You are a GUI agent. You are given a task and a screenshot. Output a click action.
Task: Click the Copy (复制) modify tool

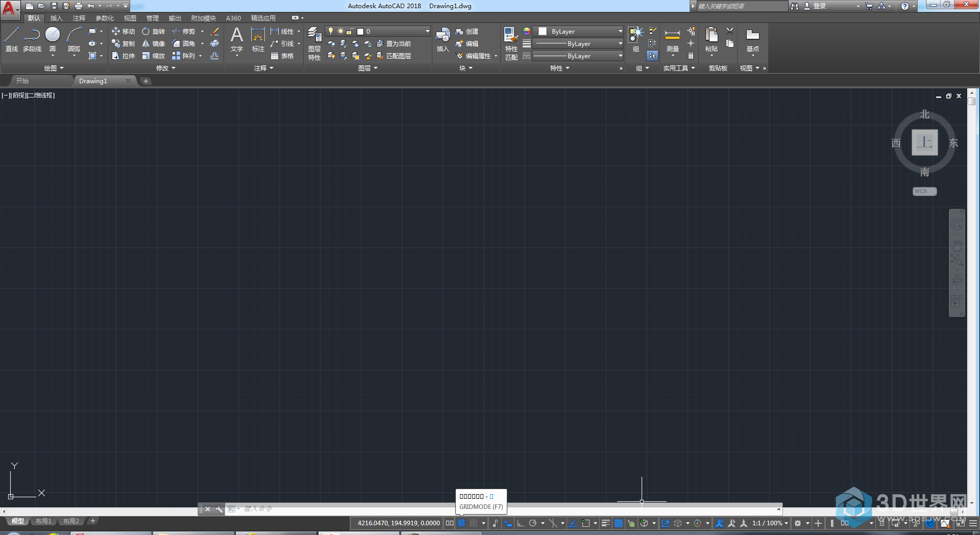(x=123, y=44)
